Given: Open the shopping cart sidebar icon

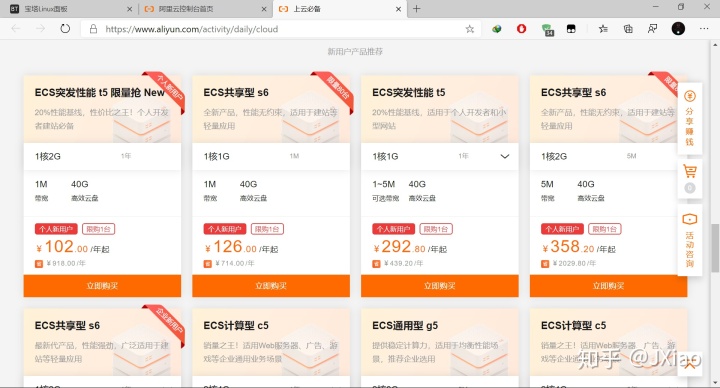Looking at the screenshot, I should [690, 171].
